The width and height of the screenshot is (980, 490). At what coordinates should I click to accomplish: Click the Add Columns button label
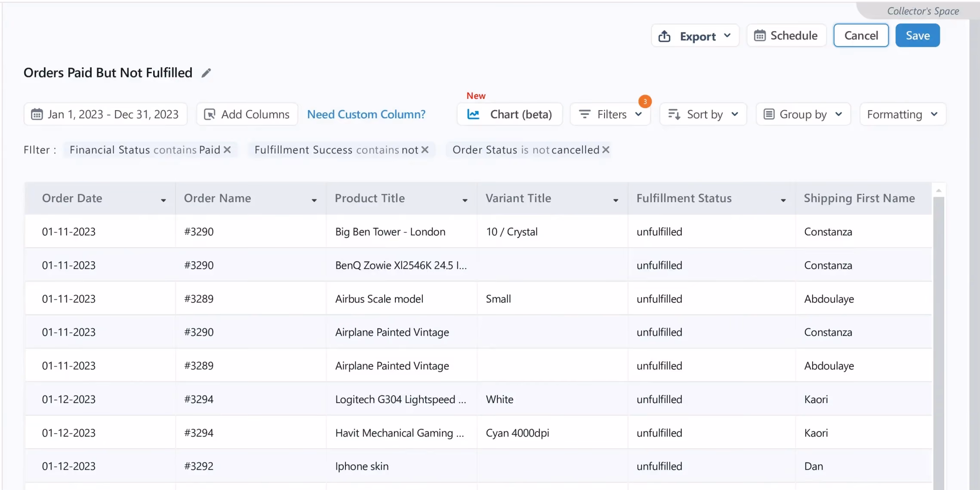click(255, 114)
